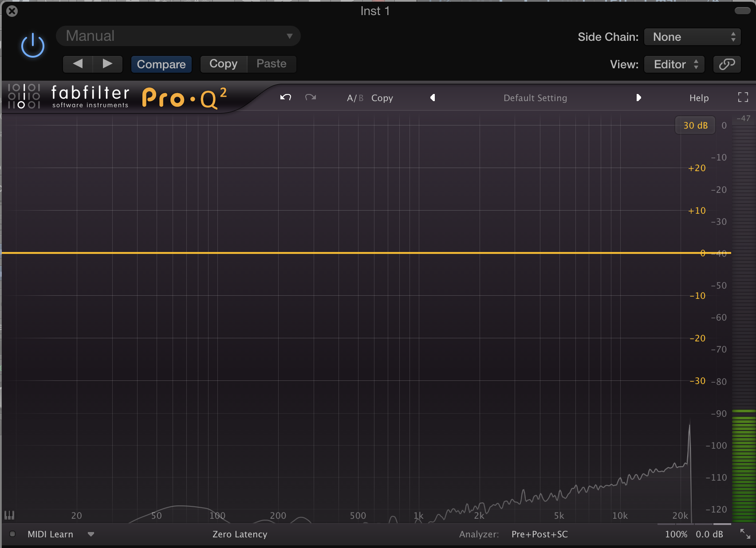Click the Zero Latency processing mode
Image resolution: width=756 pixels, height=548 pixels.
coord(240,534)
